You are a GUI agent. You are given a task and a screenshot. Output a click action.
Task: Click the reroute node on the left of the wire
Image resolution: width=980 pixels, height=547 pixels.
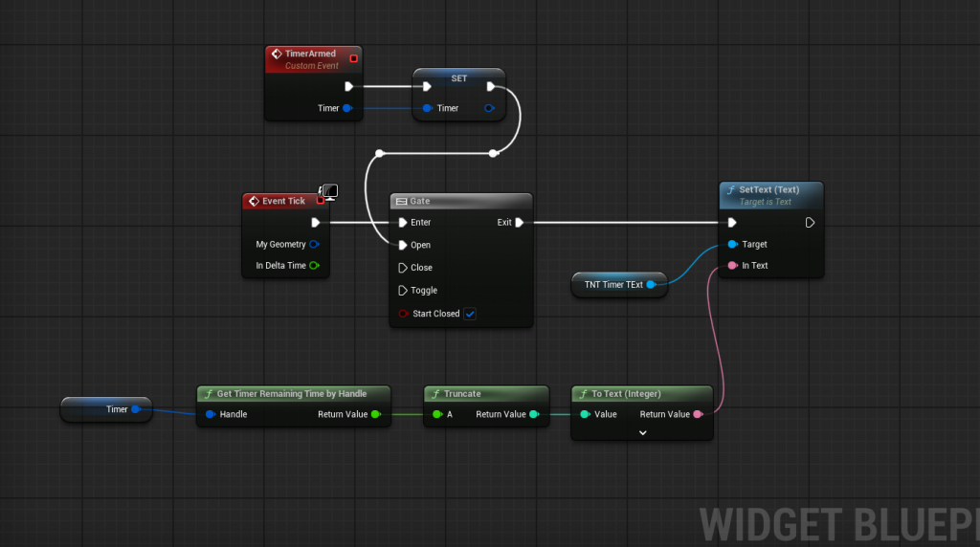[380, 153]
